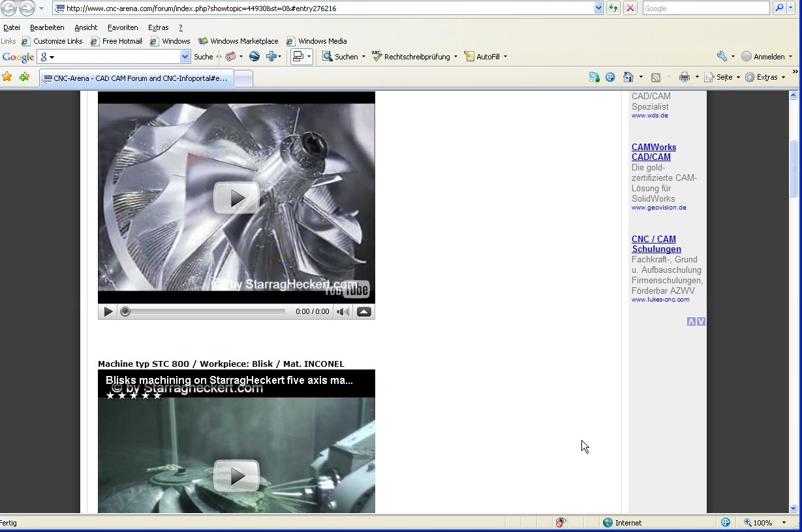
Task: Open the zoom level 100% dropdown
Action: click(x=784, y=523)
